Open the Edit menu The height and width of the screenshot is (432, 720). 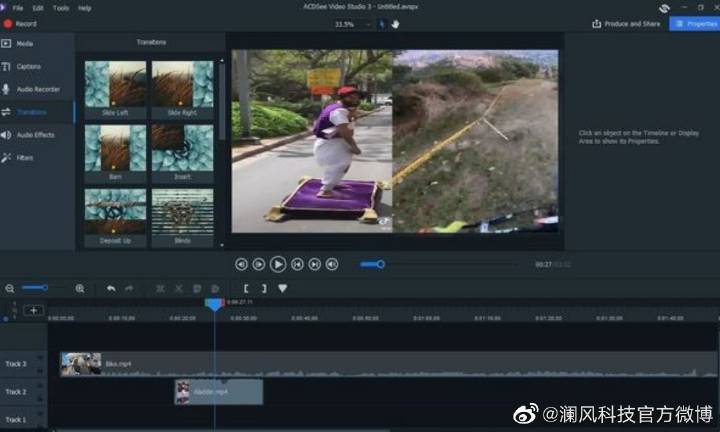click(x=38, y=8)
